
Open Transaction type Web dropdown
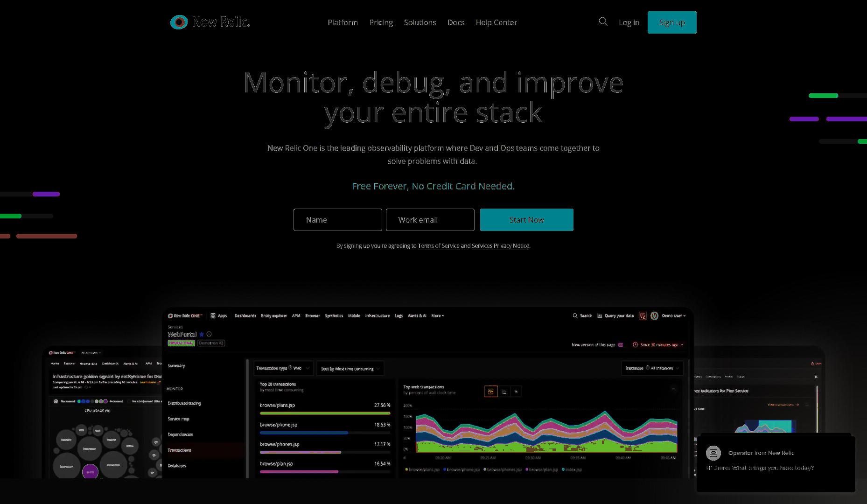pos(283,368)
